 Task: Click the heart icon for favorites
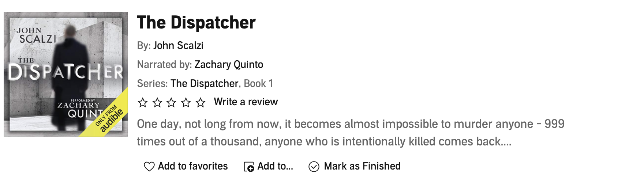pos(149,167)
